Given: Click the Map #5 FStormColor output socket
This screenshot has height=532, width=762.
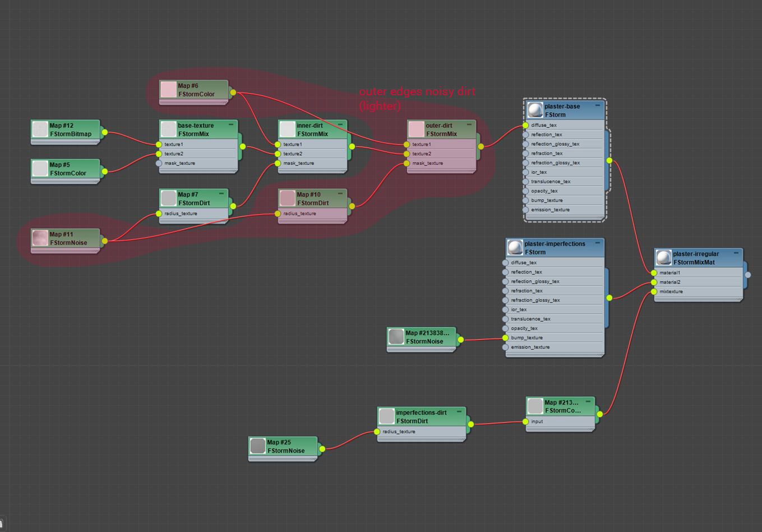Looking at the screenshot, I should (104, 172).
